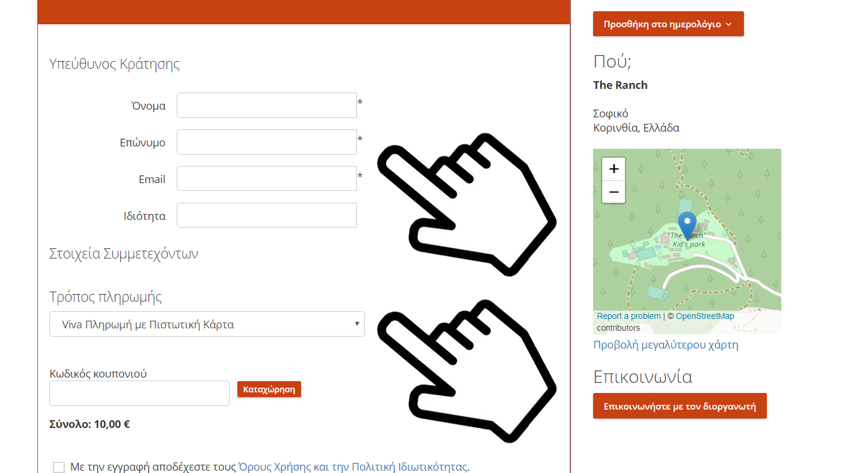Focus the Επώνυμο input field
Image resolution: width=868 pixels, height=473 pixels.
(267, 142)
